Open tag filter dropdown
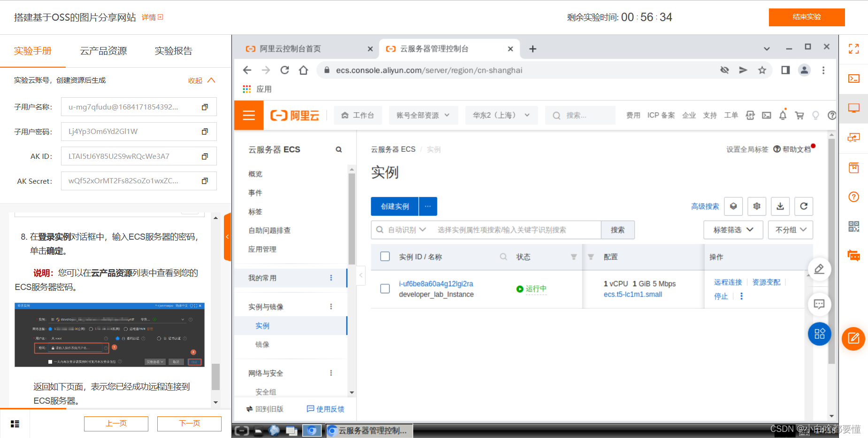Screen dimensions: 868x438 click(x=733, y=230)
